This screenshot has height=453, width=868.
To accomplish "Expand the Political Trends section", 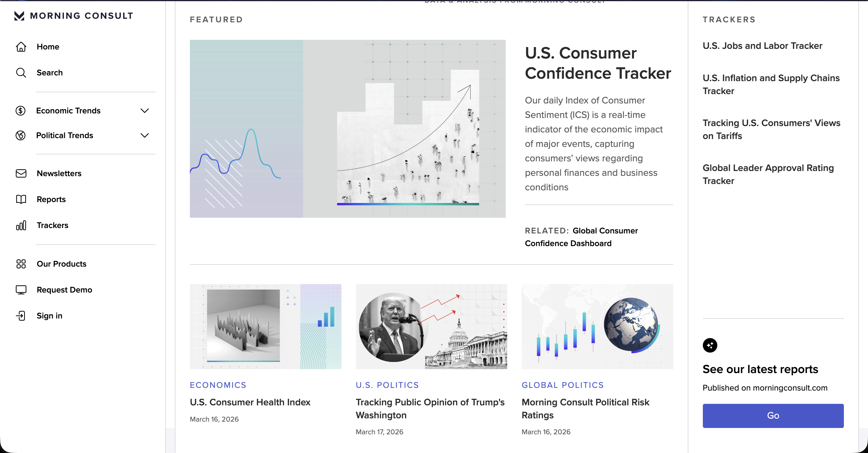I will tap(145, 135).
